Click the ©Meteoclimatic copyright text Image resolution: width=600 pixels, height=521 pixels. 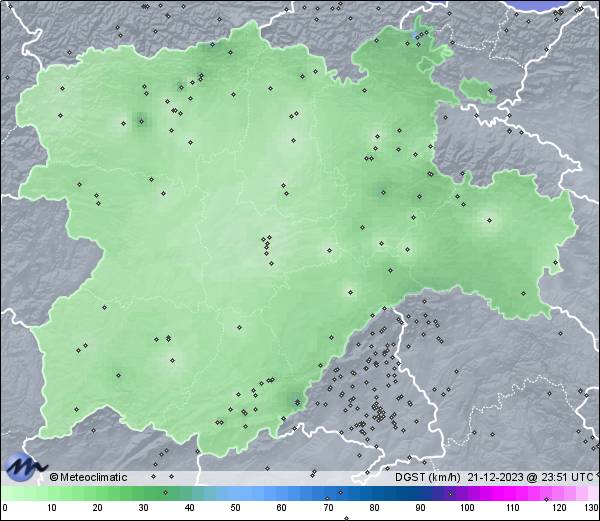pyautogui.click(x=88, y=477)
